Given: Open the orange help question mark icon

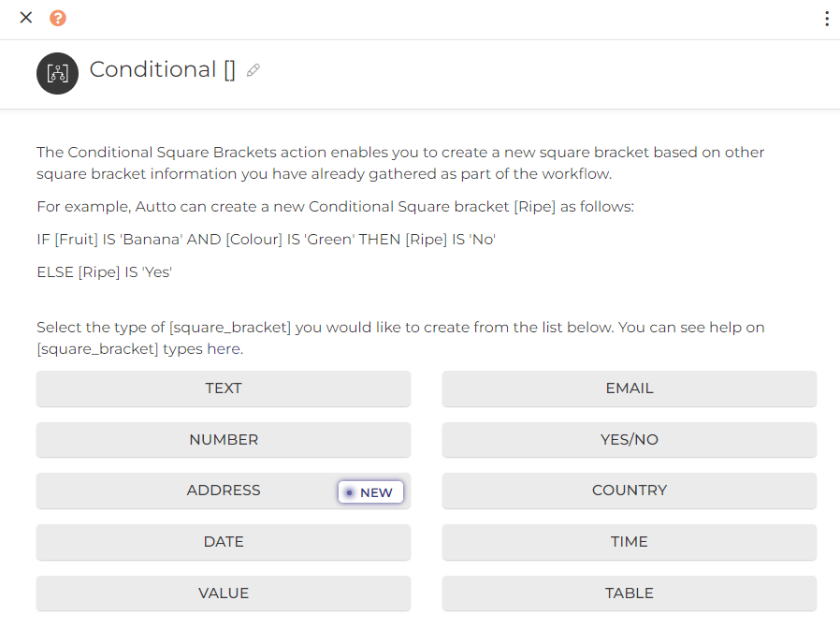Looking at the screenshot, I should point(57,17).
